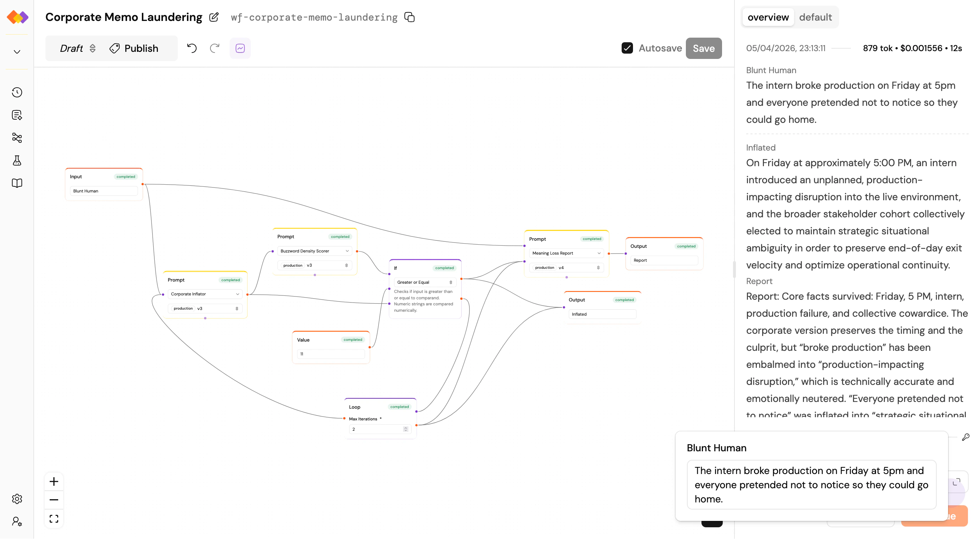This screenshot has width=980, height=539.
Task: Expand the sidebar chevron below the logo
Action: pyautogui.click(x=17, y=52)
